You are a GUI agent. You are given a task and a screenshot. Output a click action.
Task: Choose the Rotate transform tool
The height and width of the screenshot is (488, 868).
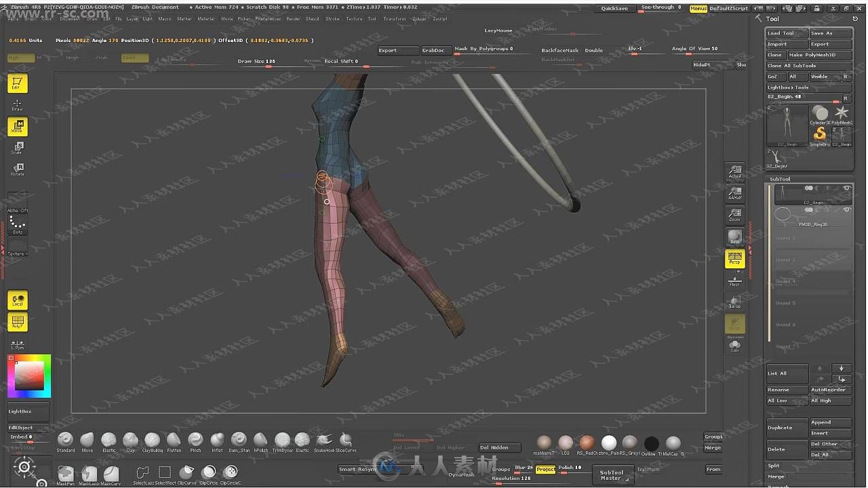tap(18, 169)
